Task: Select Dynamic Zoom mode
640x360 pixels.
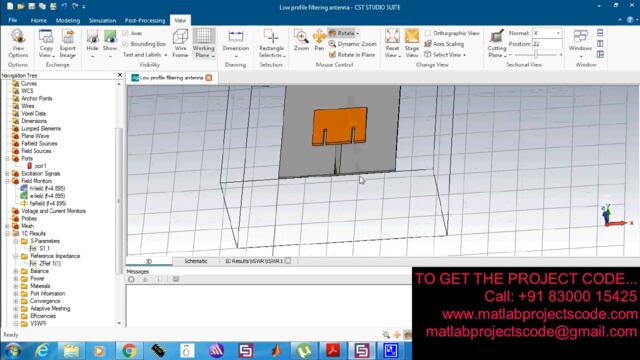Action: [x=353, y=44]
